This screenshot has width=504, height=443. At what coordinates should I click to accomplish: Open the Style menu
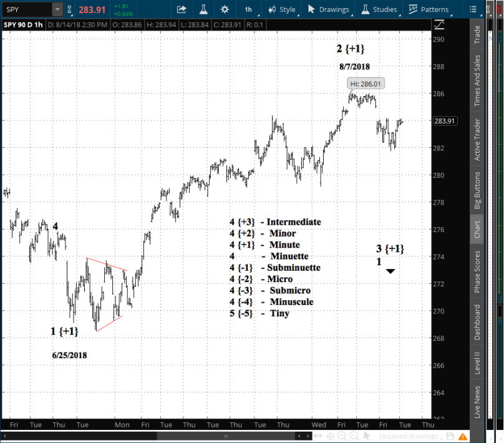282,9
